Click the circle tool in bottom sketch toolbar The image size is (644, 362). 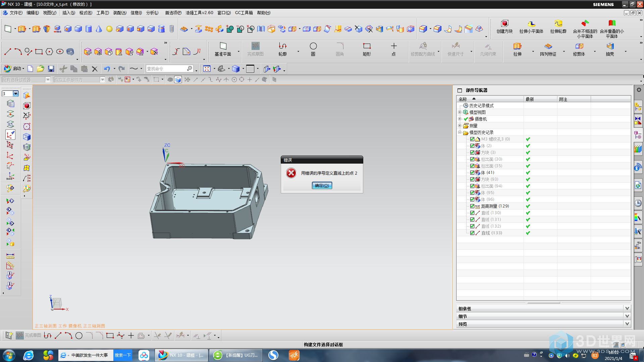79,336
